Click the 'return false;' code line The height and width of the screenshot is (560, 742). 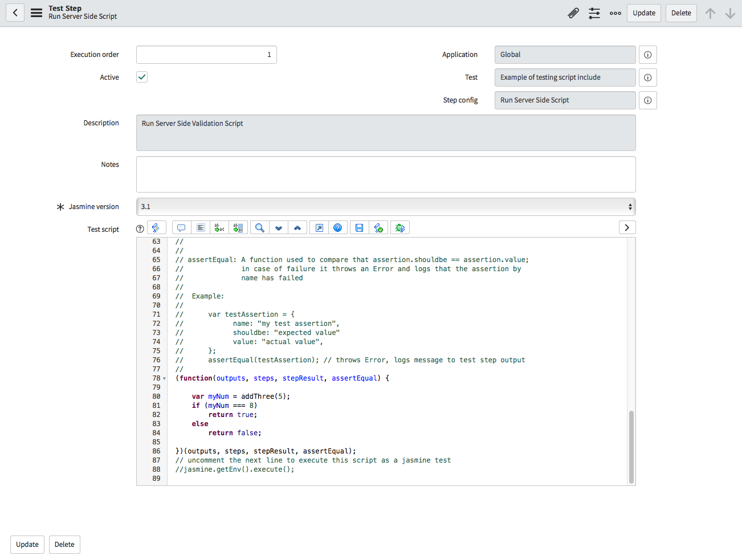235,433
